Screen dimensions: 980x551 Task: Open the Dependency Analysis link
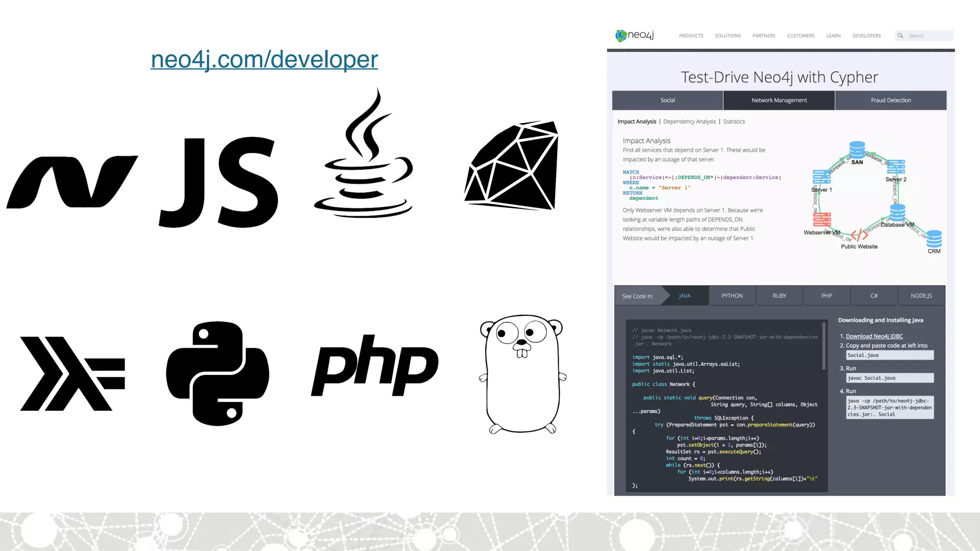pos(689,121)
